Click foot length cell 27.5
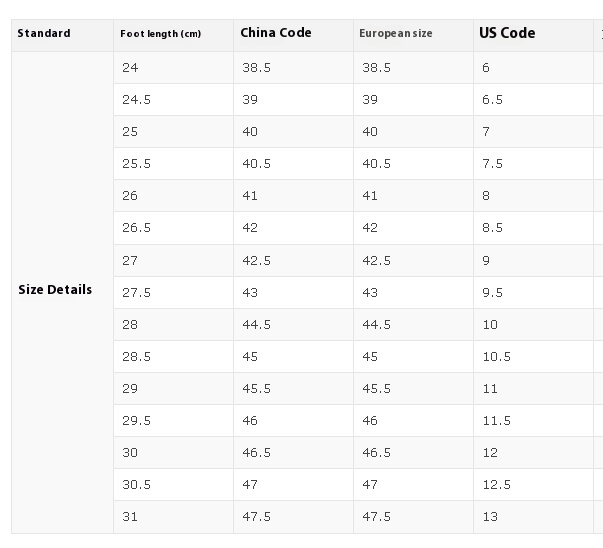 point(136,293)
